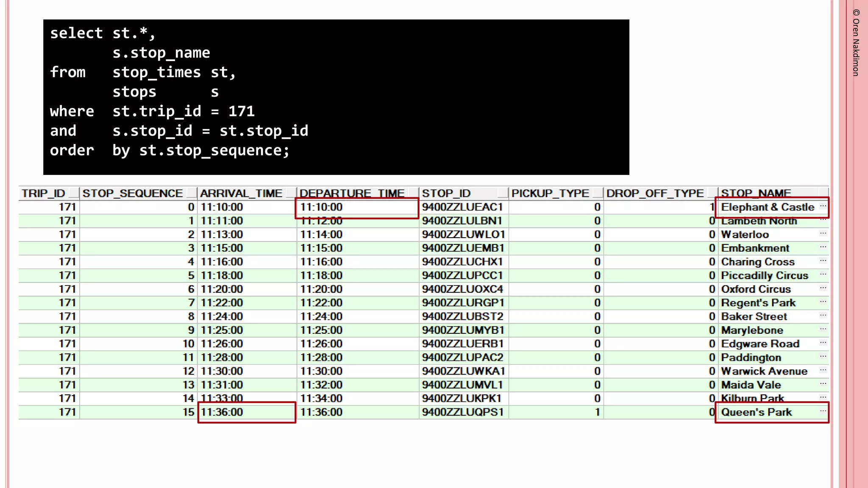This screenshot has height=488, width=868.
Task: Open ellipsis button for Baker Street
Action: (823, 316)
